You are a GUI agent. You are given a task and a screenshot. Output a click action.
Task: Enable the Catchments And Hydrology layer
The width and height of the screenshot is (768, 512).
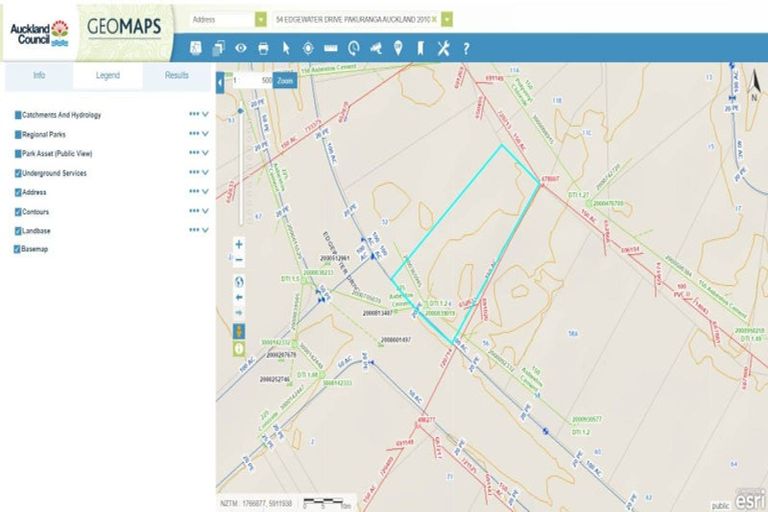[18, 115]
